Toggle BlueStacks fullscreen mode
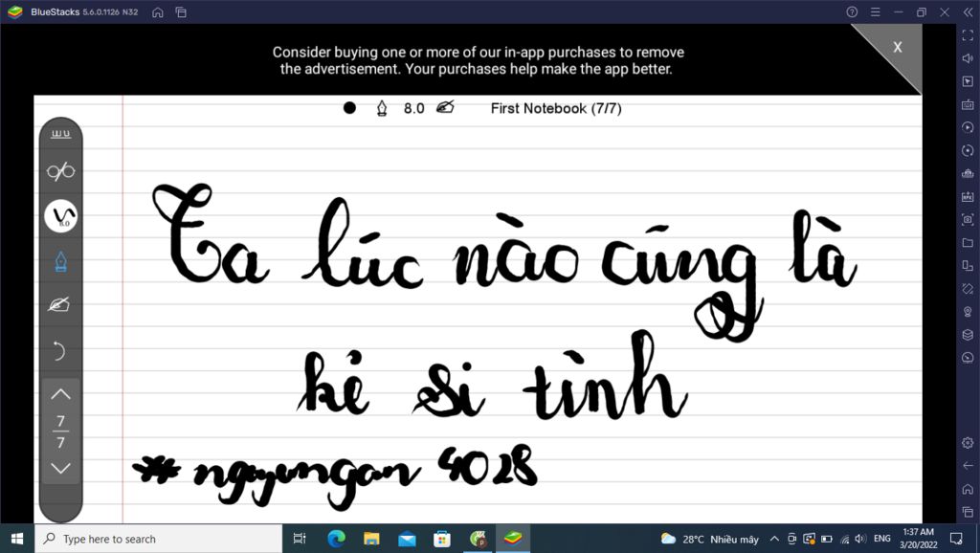Screen dimensions: 980x553 tap(968, 35)
